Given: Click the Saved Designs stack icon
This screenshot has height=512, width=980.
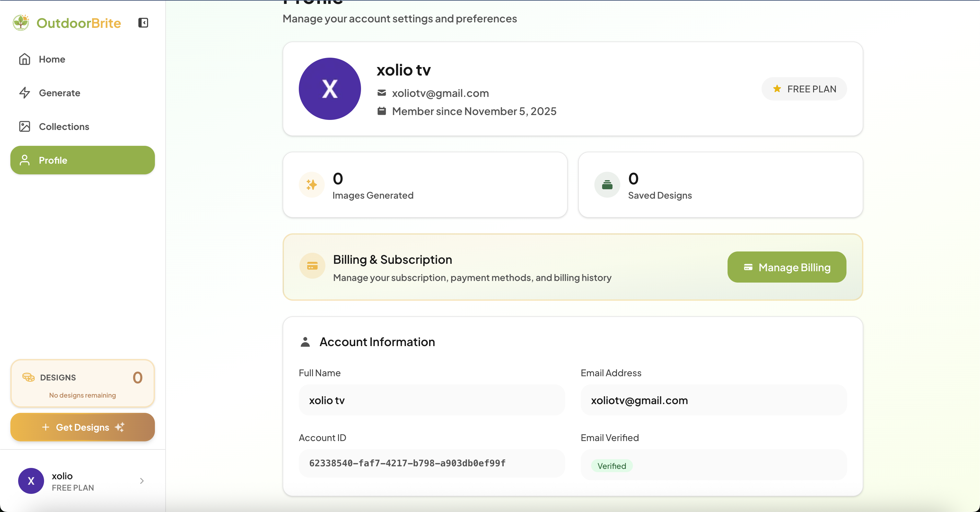Looking at the screenshot, I should click(607, 185).
